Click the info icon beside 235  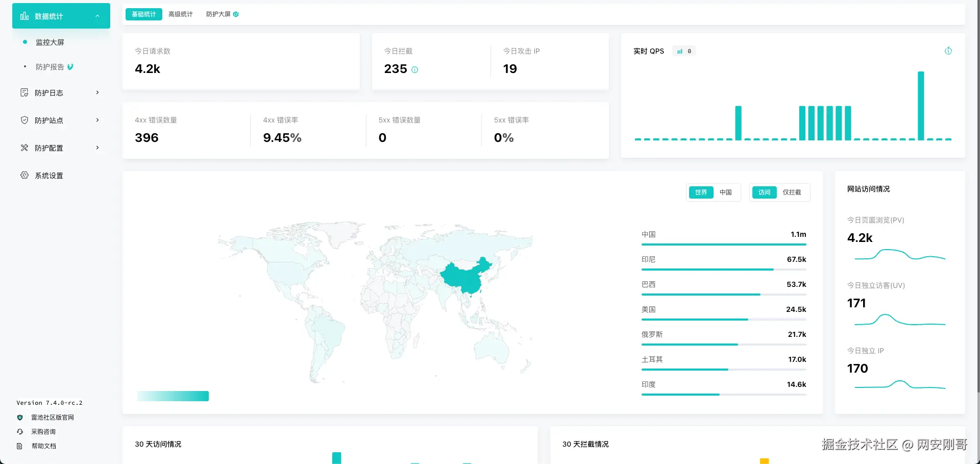pyautogui.click(x=415, y=70)
